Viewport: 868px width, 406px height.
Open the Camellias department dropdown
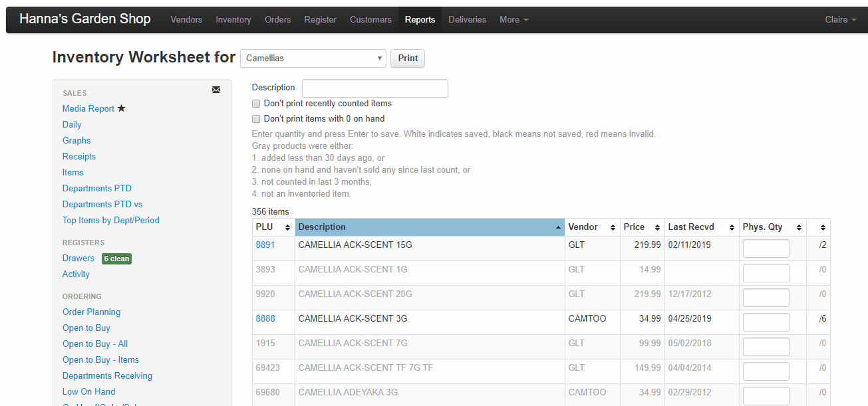pos(313,58)
